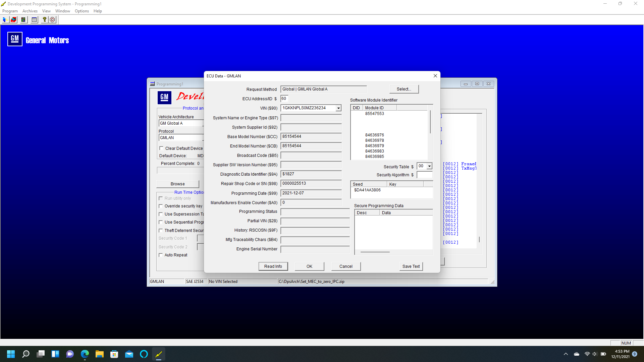This screenshot has width=644, height=362.
Task: Enable the Override security key checkbox
Action: (161, 206)
